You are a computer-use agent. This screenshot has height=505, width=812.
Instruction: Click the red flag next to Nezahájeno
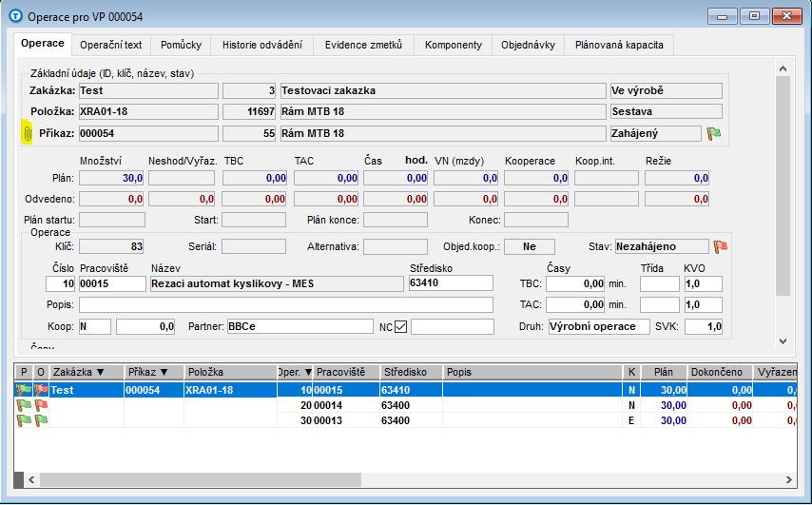721,247
